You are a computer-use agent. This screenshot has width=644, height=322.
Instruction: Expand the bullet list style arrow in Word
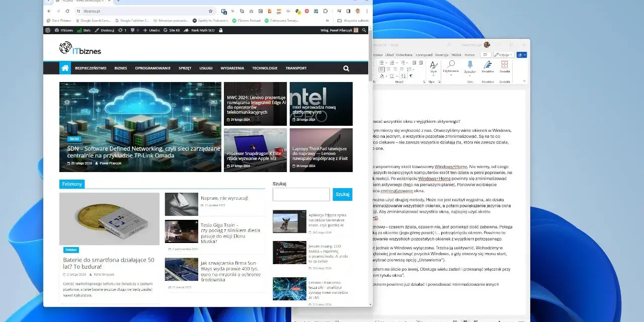(386, 62)
